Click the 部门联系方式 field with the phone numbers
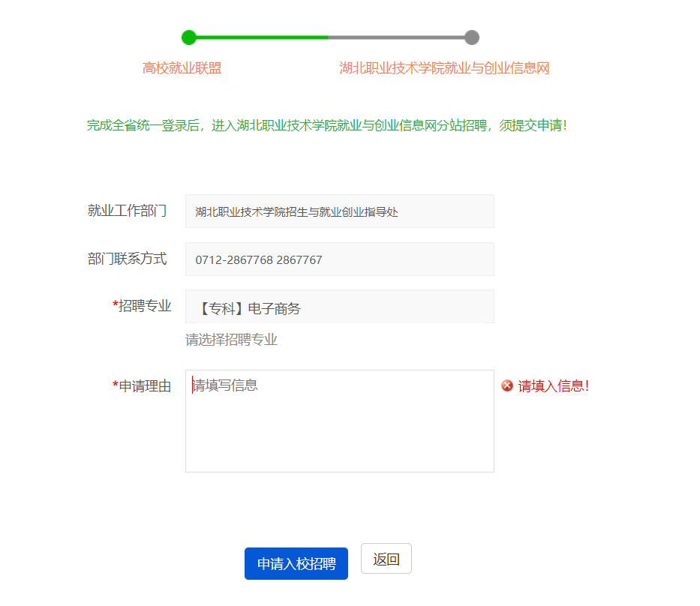 pyautogui.click(x=339, y=259)
